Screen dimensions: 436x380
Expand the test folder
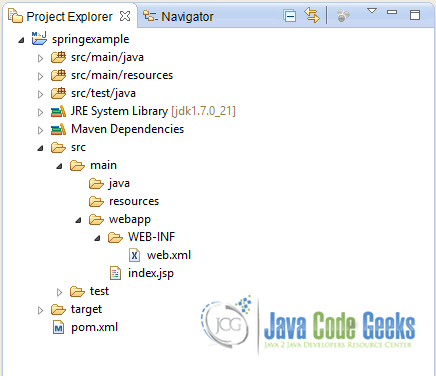pos(59,292)
